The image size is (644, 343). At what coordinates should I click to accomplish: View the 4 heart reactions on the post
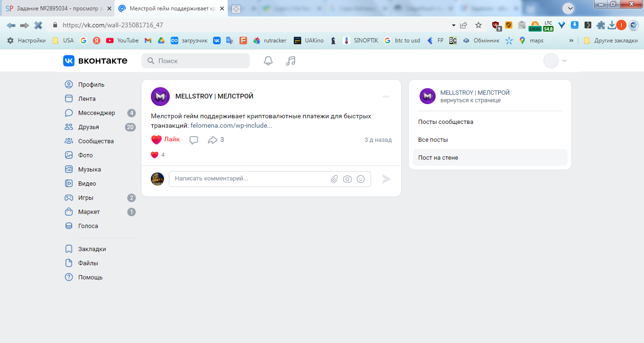point(158,155)
